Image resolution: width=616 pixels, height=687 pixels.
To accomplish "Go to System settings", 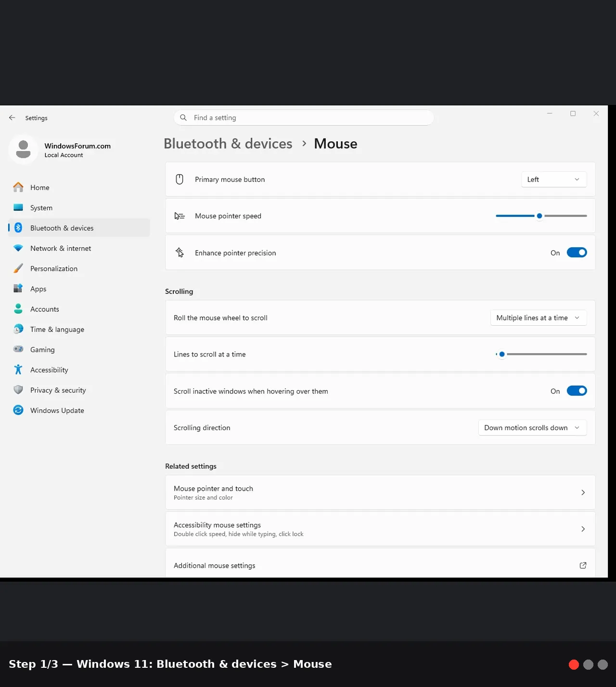I will point(79,207).
